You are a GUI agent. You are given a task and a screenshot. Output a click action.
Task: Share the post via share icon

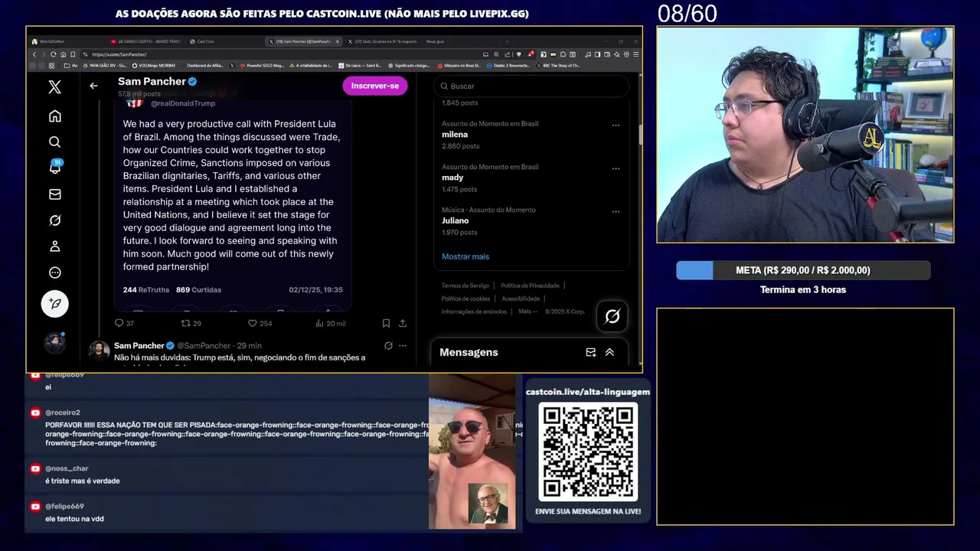tap(403, 324)
